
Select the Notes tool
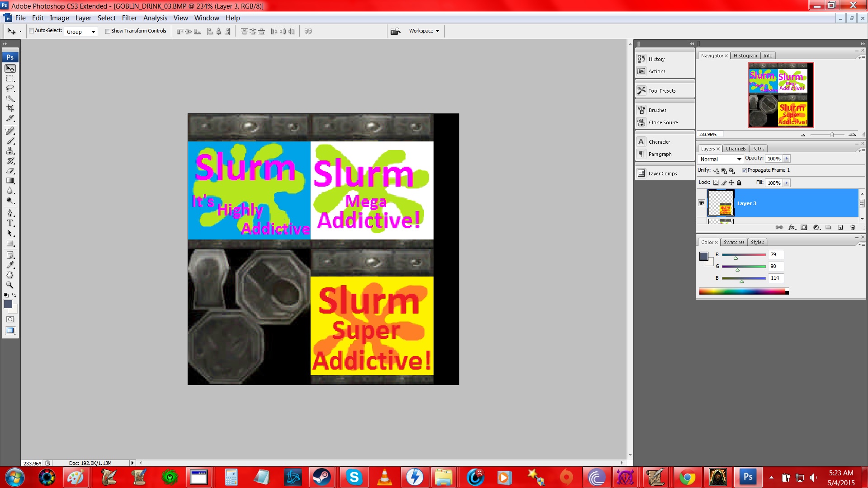[10, 255]
